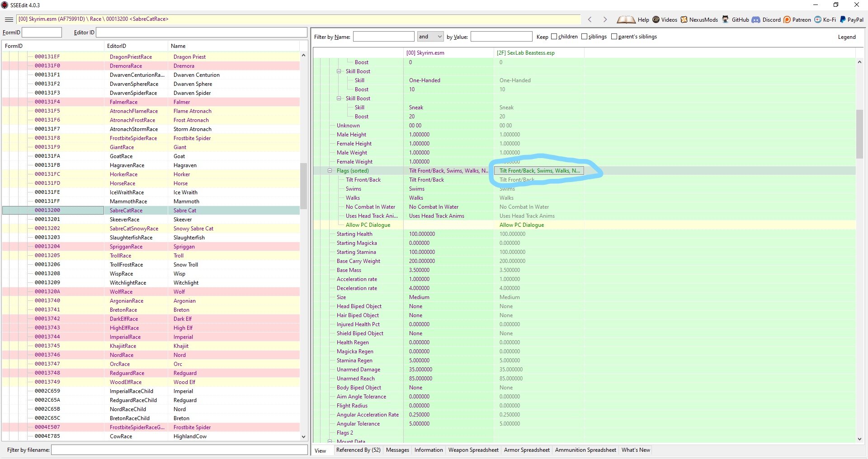Select the KhajiitRace record
The width and height of the screenshot is (868, 459).
click(151, 346)
